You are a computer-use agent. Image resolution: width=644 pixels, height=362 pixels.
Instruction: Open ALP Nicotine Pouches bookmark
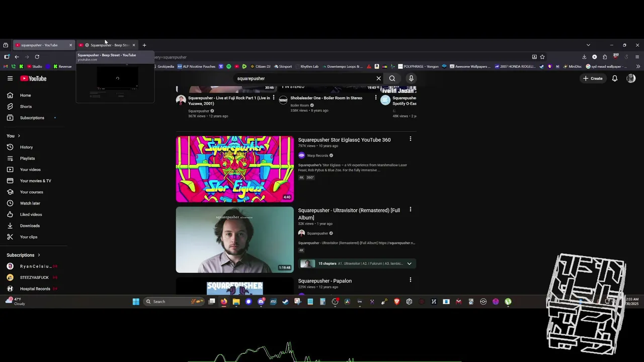click(x=196, y=66)
